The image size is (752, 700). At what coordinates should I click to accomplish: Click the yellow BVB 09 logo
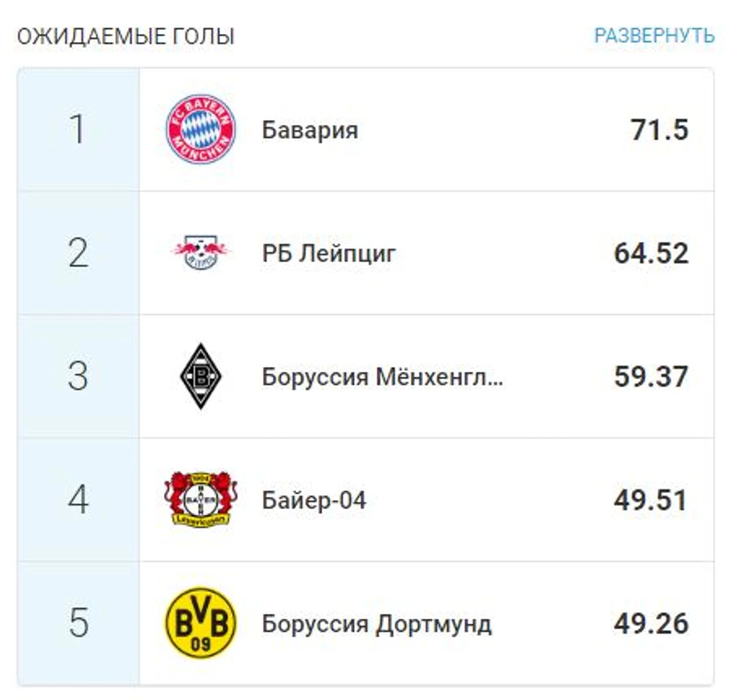pyautogui.click(x=200, y=623)
